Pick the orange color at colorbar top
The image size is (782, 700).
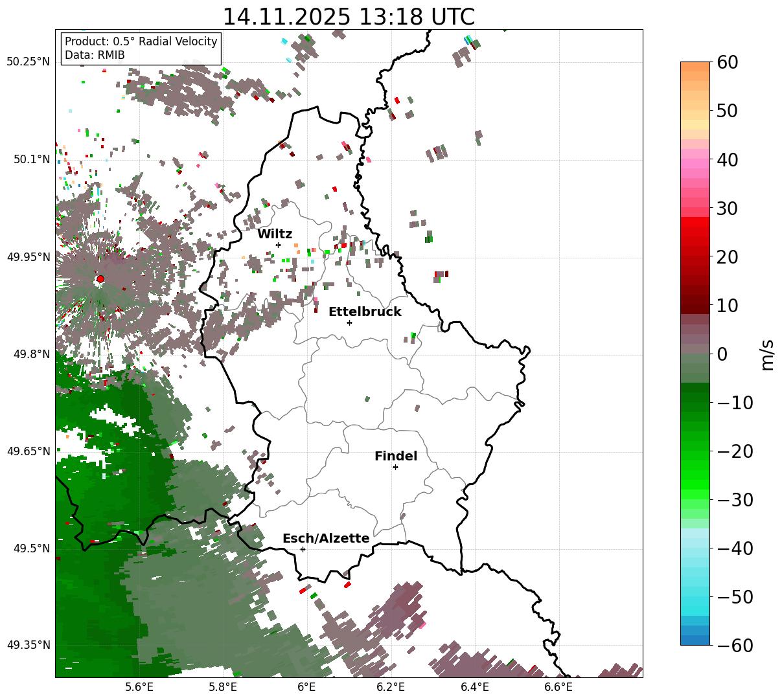tap(695, 67)
